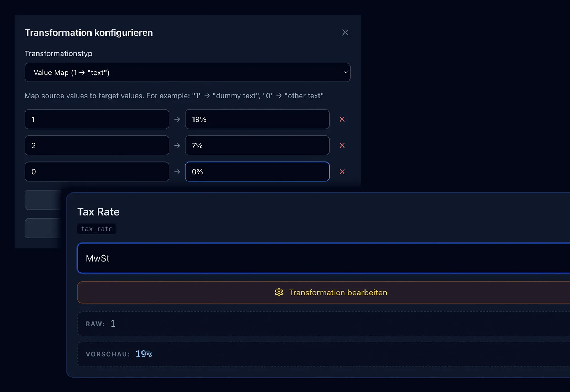Close the Transformation konfigurieren dialog

pyautogui.click(x=345, y=32)
